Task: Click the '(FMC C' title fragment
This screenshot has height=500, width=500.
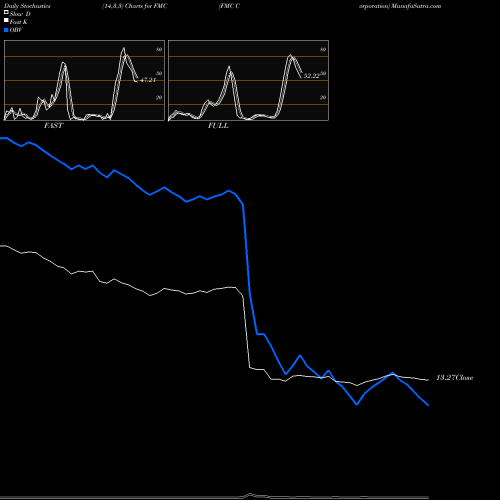Action: tap(229, 6)
